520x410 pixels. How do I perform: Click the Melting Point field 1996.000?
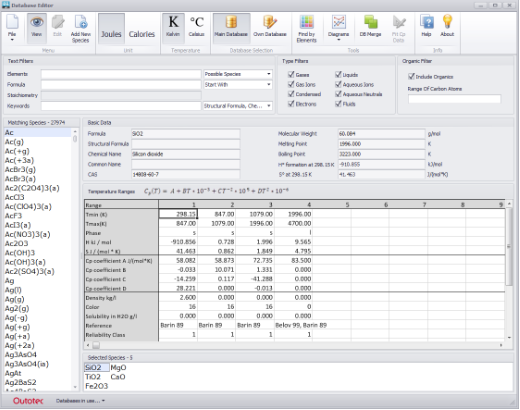tap(381, 144)
